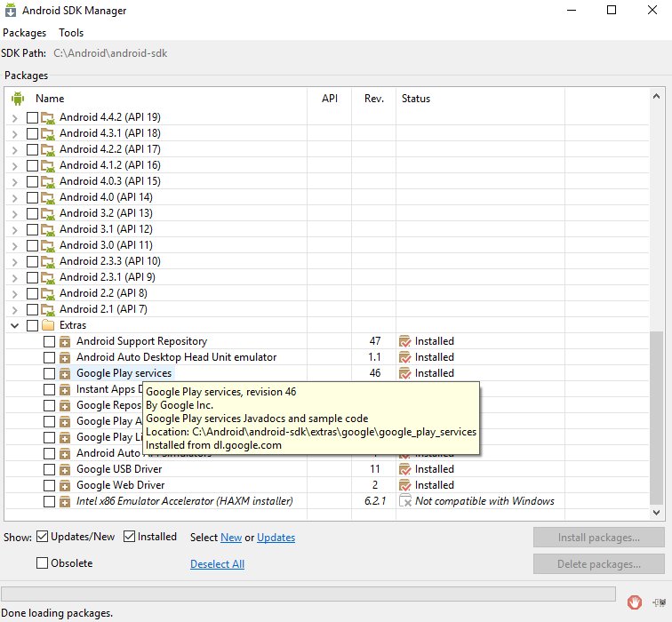Click the Android 2.2 (API 8) folder icon

point(48,293)
